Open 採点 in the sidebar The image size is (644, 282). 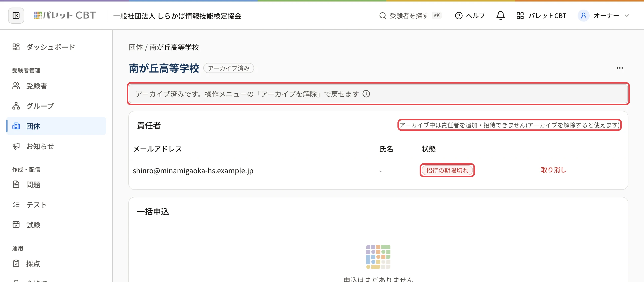coord(56,264)
